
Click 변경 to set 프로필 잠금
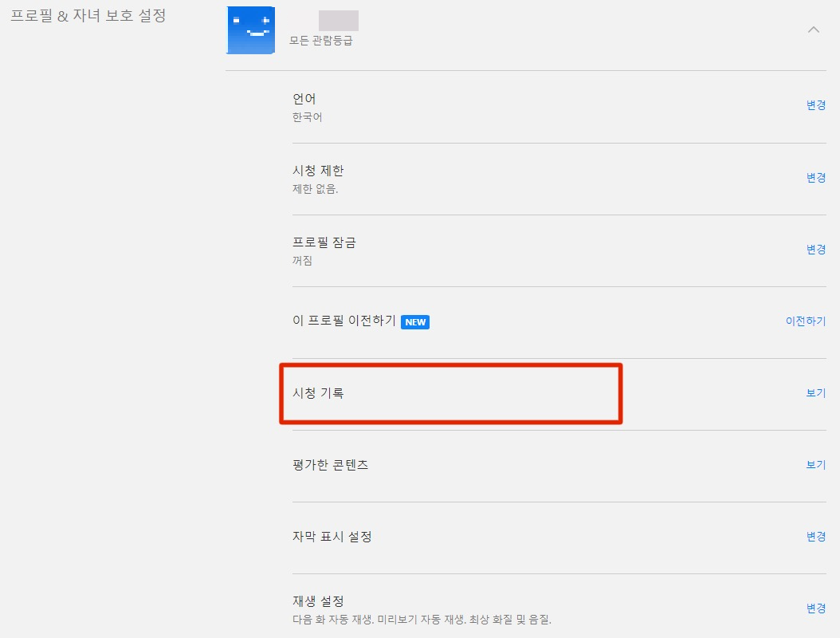814,249
